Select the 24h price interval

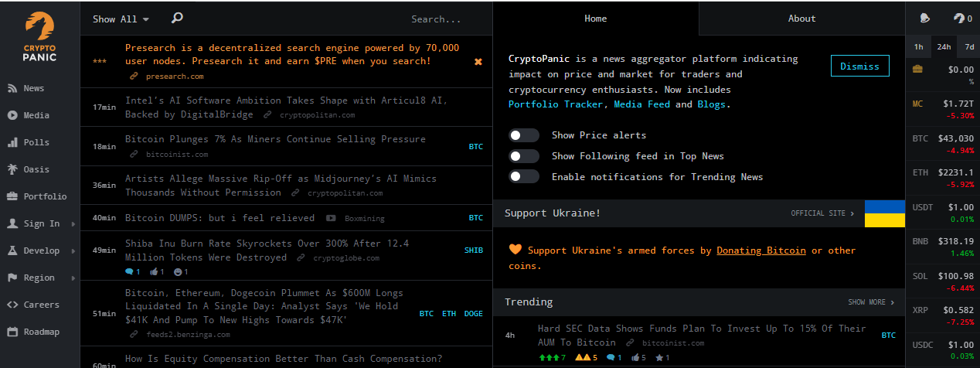[944, 46]
